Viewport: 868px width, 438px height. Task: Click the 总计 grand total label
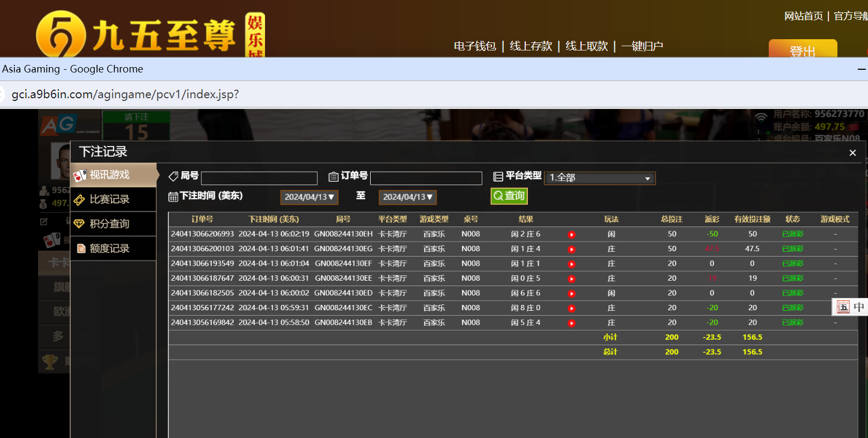click(x=610, y=352)
